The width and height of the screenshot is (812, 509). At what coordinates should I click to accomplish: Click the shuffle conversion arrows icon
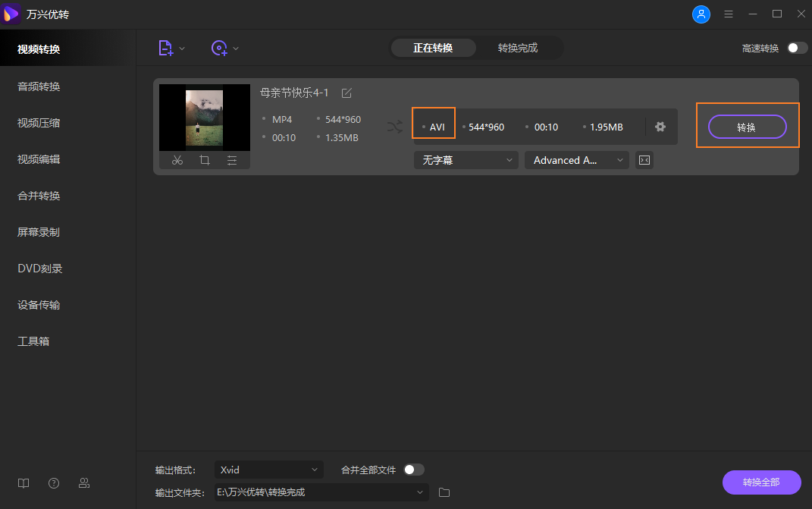point(394,127)
